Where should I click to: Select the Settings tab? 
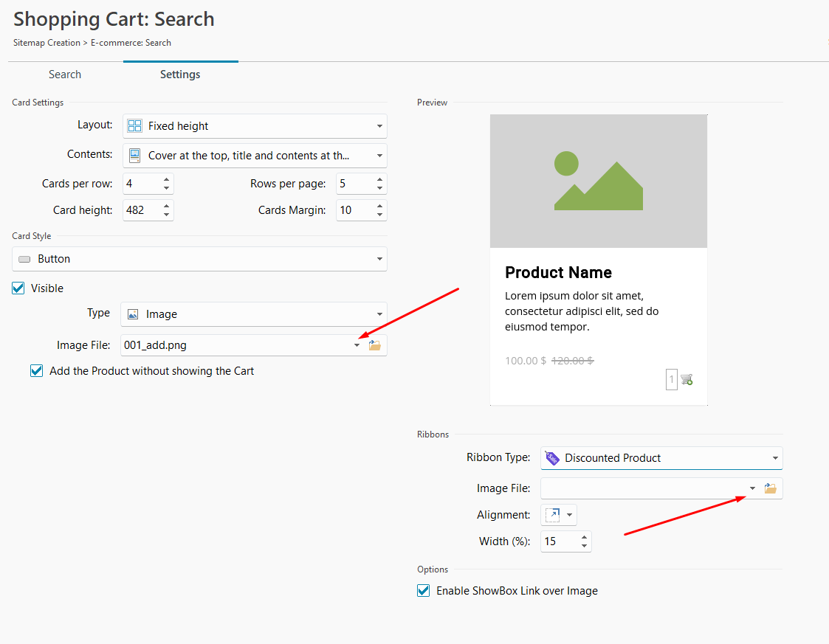pyautogui.click(x=180, y=75)
